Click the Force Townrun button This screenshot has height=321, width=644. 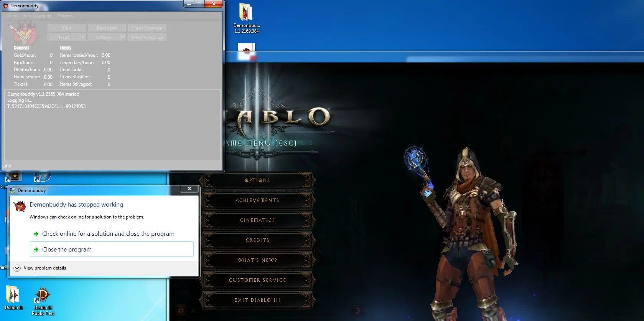147,28
